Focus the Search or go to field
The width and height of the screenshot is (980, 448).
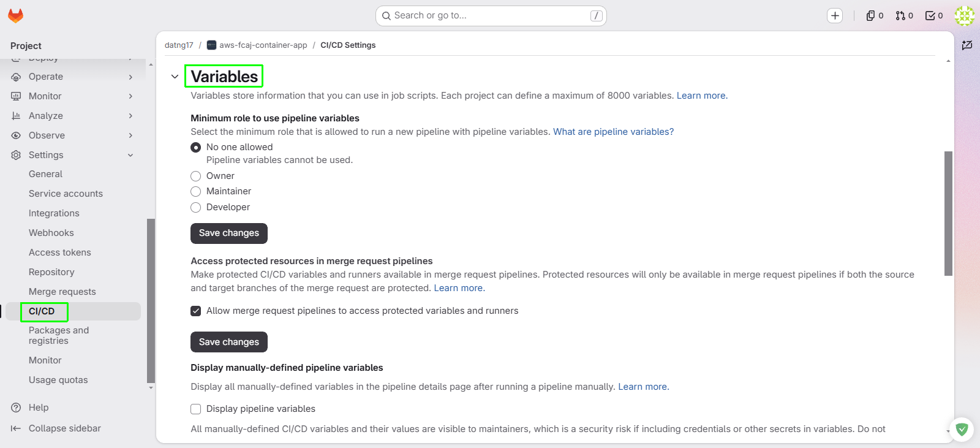tap(491, 16)
